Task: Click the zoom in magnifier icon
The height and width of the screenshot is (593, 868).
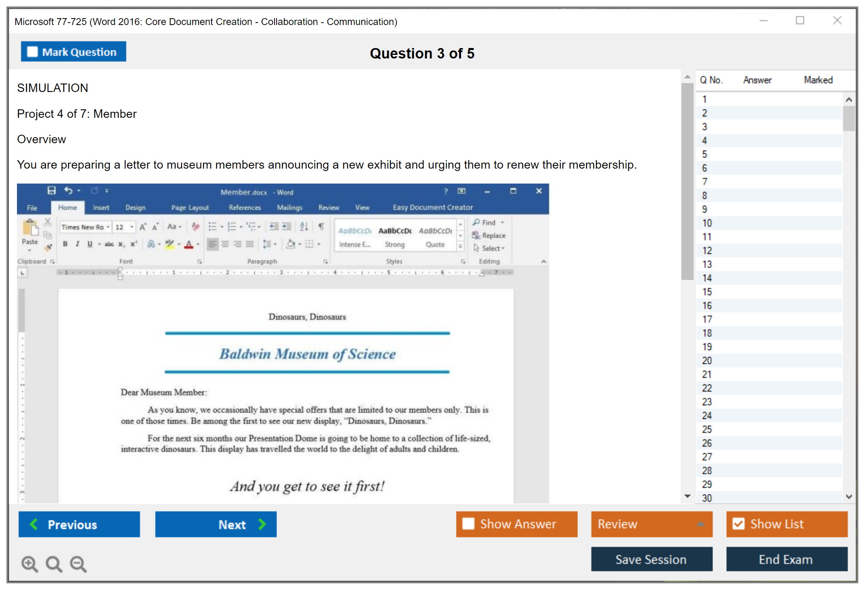Action: pyautogui.click(x=29, y=564)
